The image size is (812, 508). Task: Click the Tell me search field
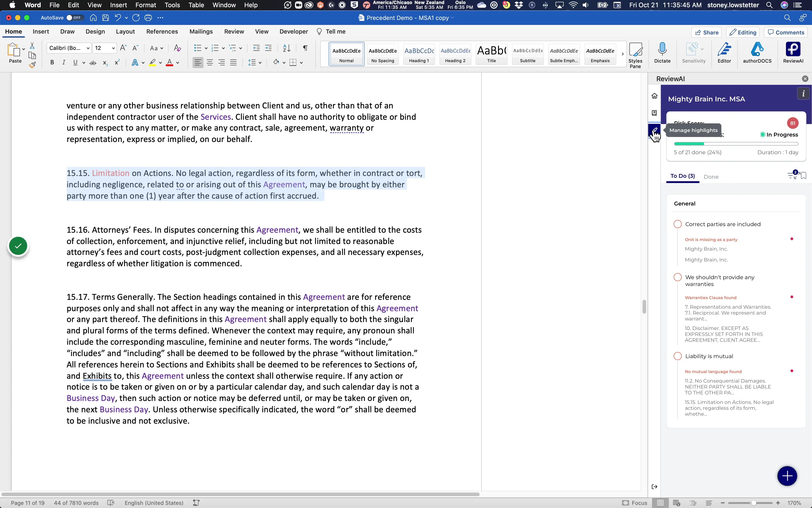click(x=331, y=32)
